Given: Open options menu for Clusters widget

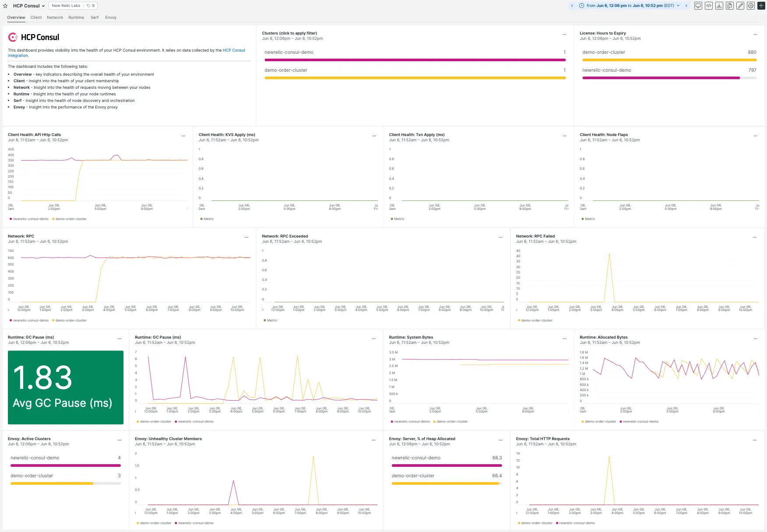Looking at the screenshot, I should pos(564,34).
